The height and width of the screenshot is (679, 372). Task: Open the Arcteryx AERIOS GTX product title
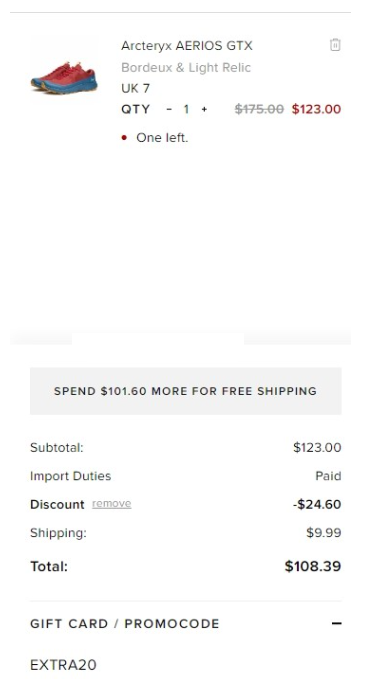pos(187,45)
